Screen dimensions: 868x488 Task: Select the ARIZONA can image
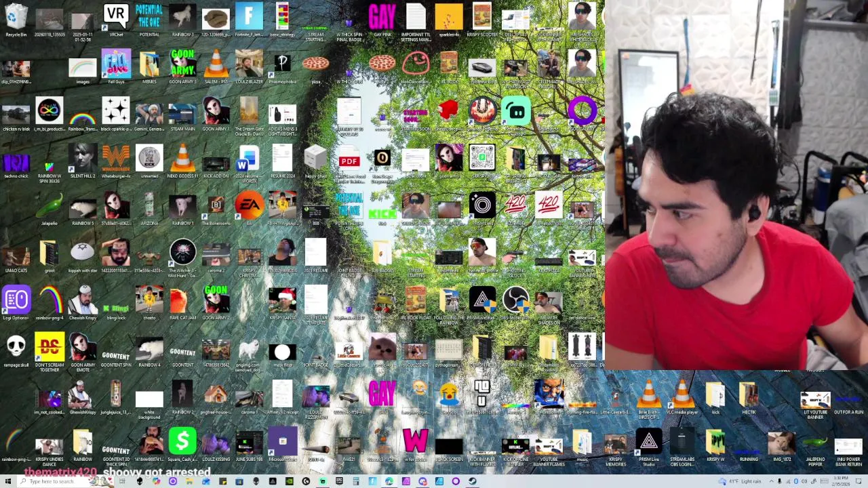(149, 209)
